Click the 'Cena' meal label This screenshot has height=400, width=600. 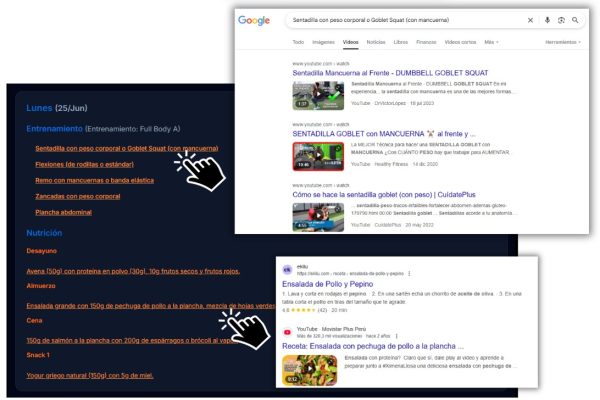pos(34,320)
